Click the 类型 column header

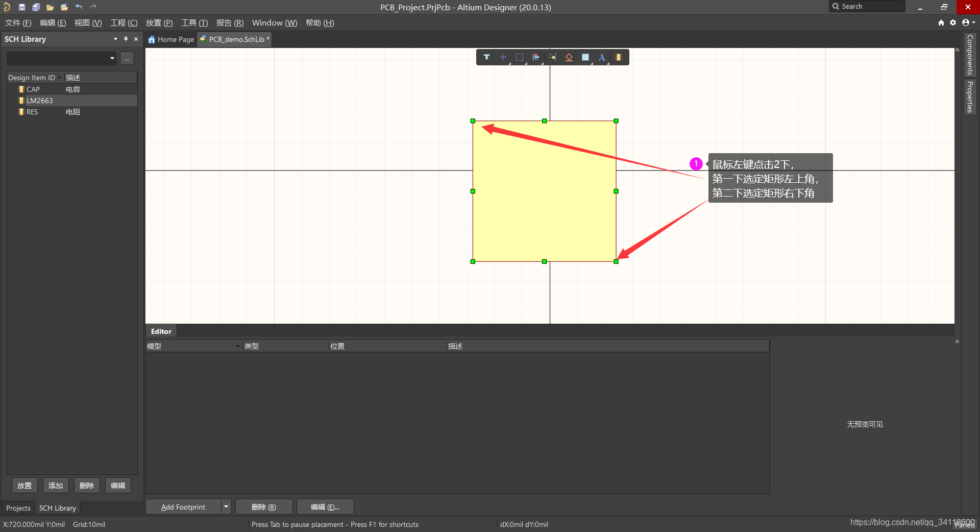point(285,346)
